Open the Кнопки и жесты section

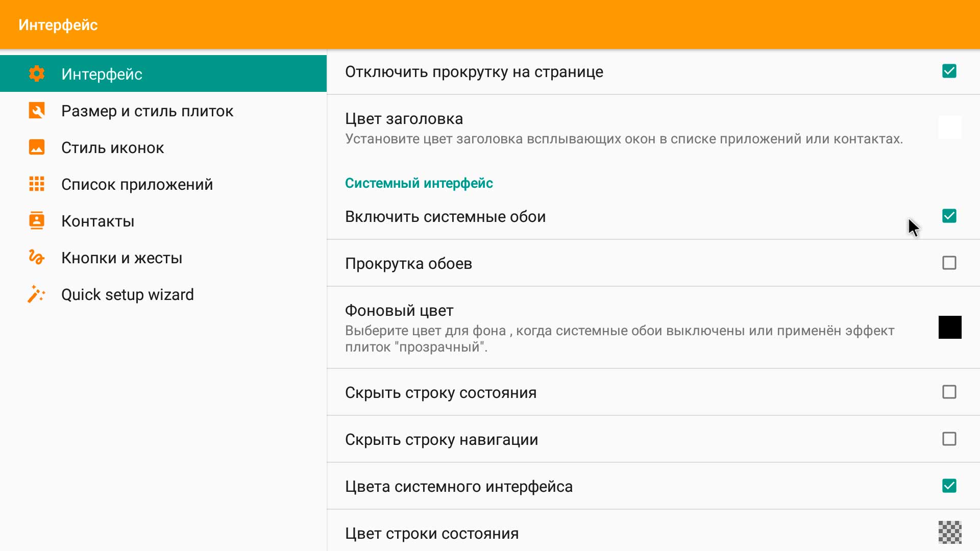tap(122, 258)
